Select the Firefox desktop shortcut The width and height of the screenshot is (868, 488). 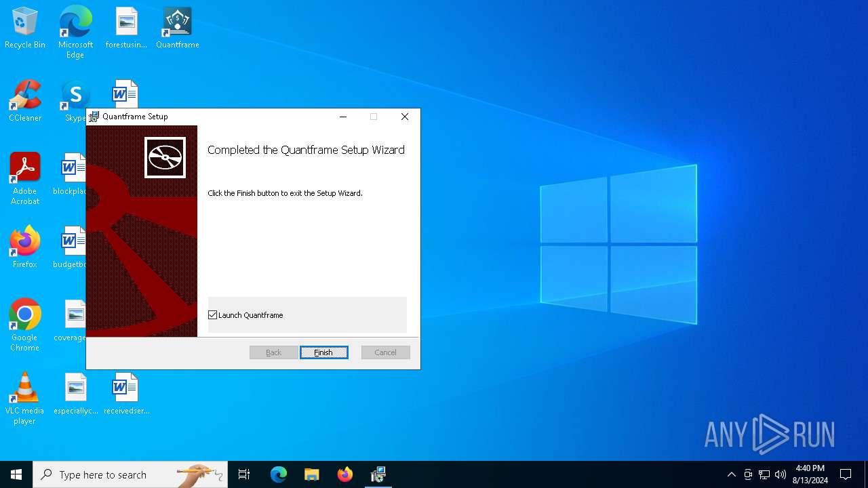pyautogui.click(x=25, y=247)
